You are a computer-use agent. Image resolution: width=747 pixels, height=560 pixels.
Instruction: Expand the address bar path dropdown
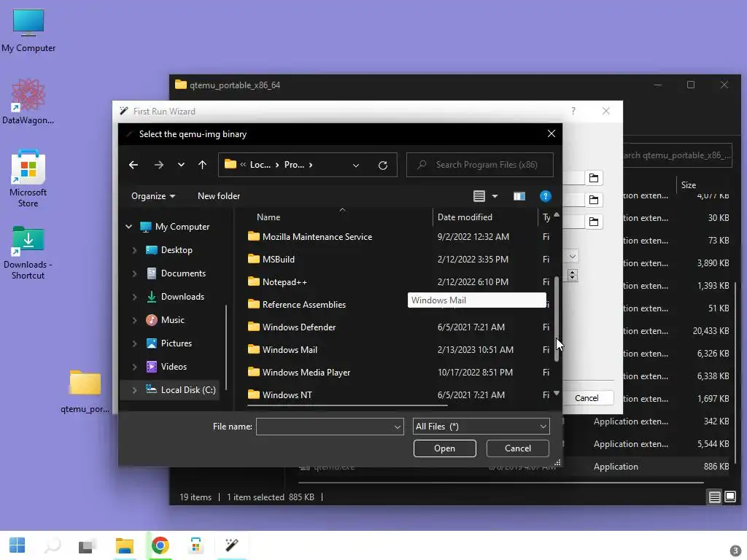click(x=356, y=166)
